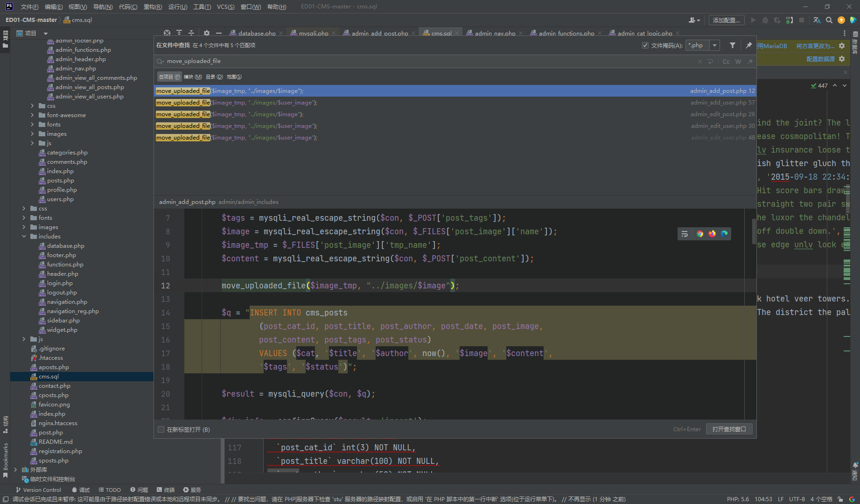The width and height of the screenshot is (860, 504).
Task: Open in Chrome browser icon
Action: 700,234
